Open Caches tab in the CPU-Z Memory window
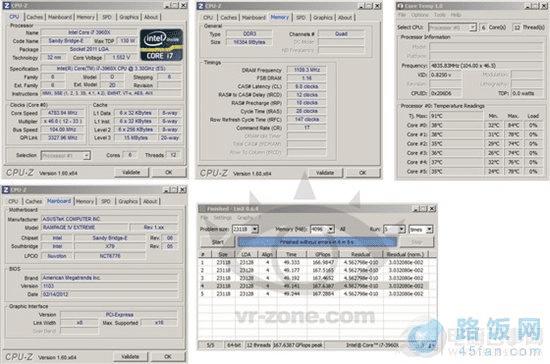Viewport: 550px width, 364px height. (228, 17)
